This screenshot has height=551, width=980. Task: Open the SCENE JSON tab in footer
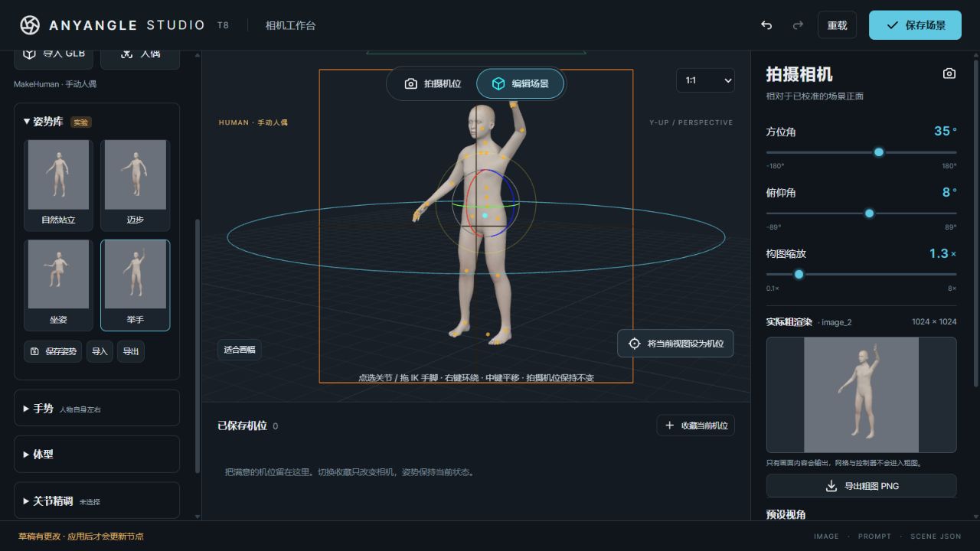click(x=936, y=536)
